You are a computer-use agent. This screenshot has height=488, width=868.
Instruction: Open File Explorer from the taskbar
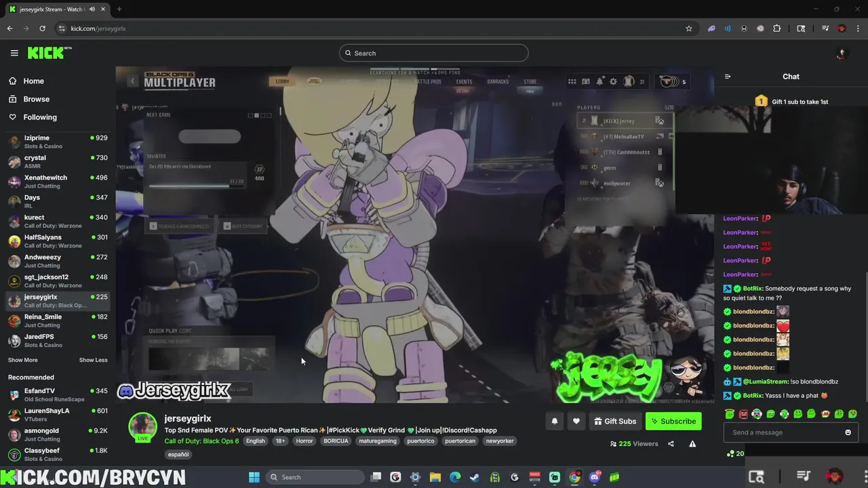pos(435,477)
